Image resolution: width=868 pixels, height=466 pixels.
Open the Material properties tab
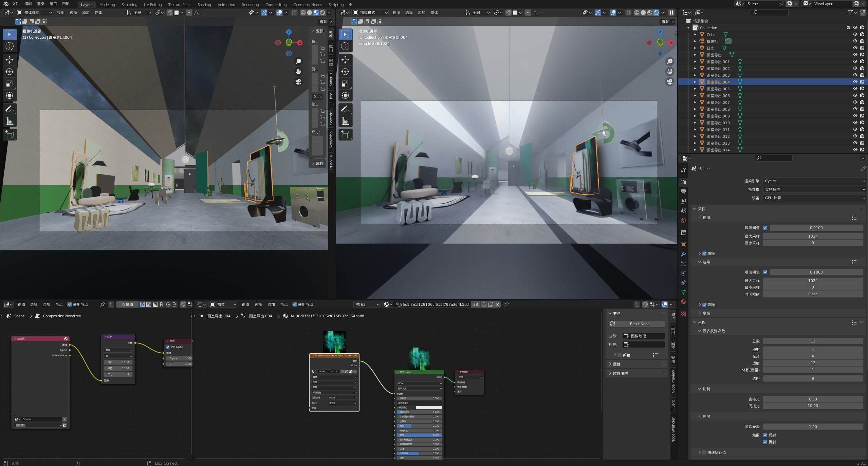(683, 302)
